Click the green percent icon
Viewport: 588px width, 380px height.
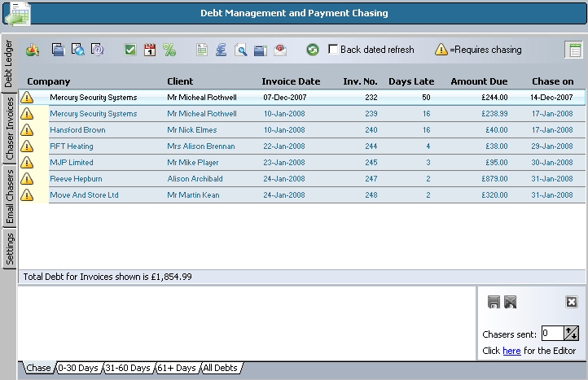pos(169,50)
